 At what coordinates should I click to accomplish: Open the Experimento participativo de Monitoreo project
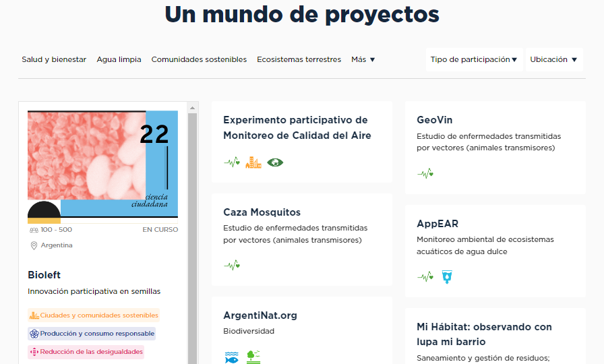click(x=297, y=127)
